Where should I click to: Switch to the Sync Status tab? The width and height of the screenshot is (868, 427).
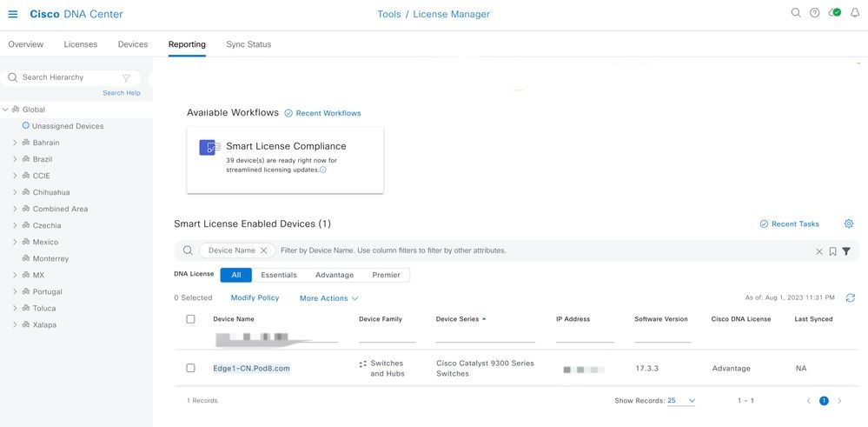click(248, 44)
